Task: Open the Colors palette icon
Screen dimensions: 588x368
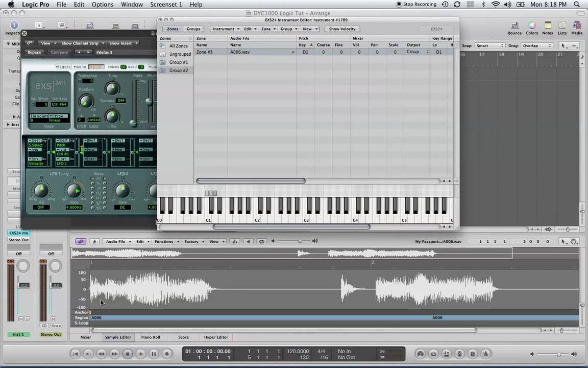Action: [532, 26]
